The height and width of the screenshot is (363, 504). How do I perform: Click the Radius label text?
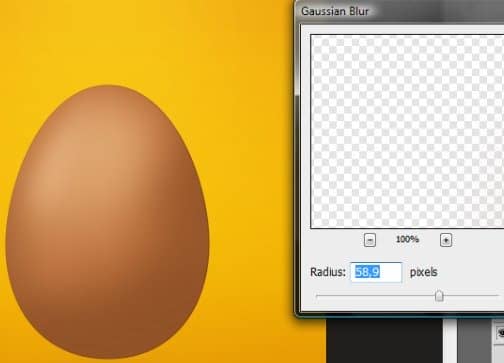328,272
